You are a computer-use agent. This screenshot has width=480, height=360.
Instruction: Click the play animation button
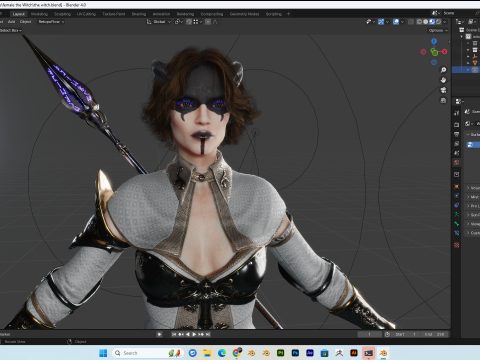(194, 334)
